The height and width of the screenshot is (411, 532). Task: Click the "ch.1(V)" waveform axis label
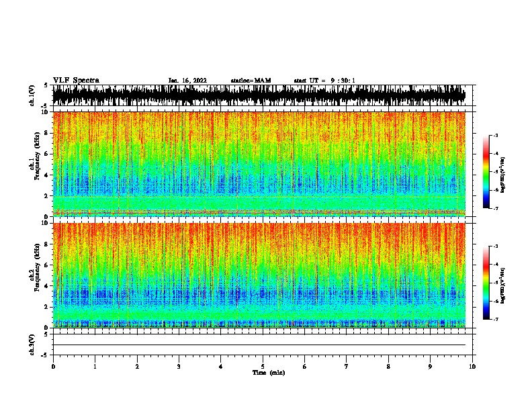pyautogui.click(x=32, y=95)
